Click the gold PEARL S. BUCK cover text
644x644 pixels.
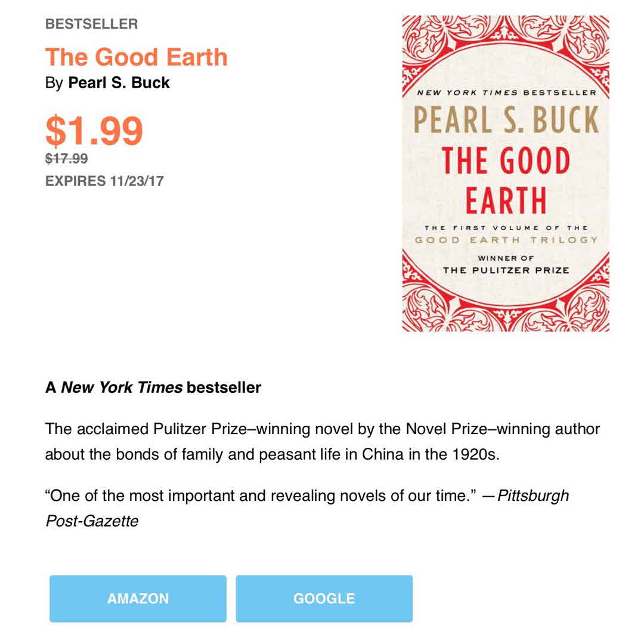506,120
